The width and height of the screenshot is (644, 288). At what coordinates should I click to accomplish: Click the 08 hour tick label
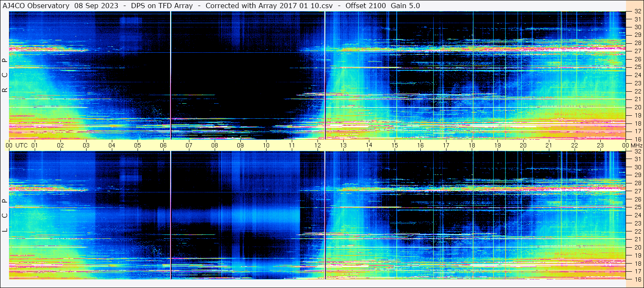(x=215, y=145)
